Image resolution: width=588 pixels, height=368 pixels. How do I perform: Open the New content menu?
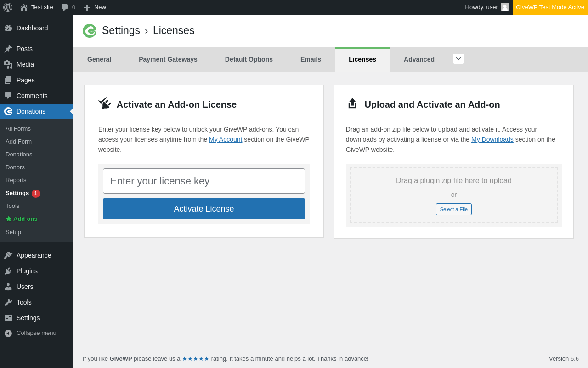(95, 7)
